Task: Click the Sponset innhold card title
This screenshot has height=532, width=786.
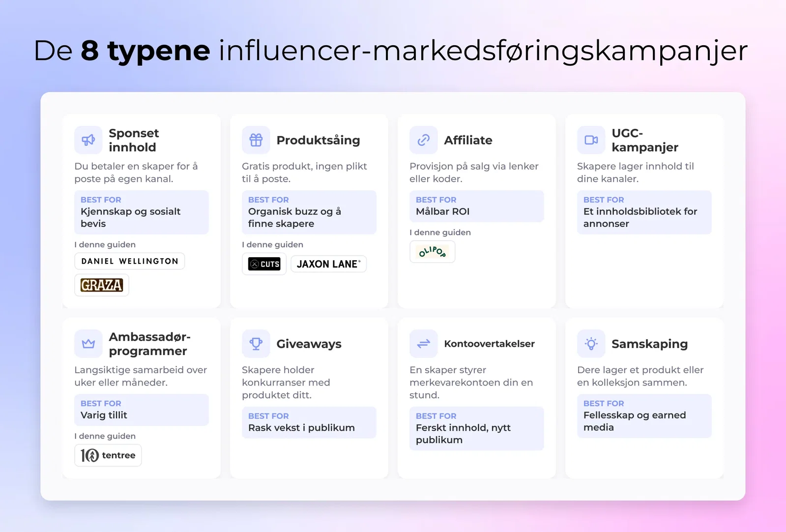Action: (x=134, y=140)
